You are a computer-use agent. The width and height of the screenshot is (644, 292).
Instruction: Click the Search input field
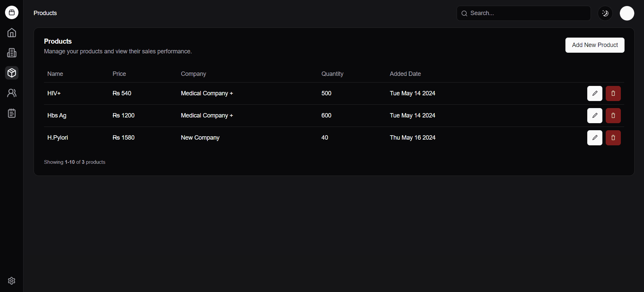coord(527,13)
